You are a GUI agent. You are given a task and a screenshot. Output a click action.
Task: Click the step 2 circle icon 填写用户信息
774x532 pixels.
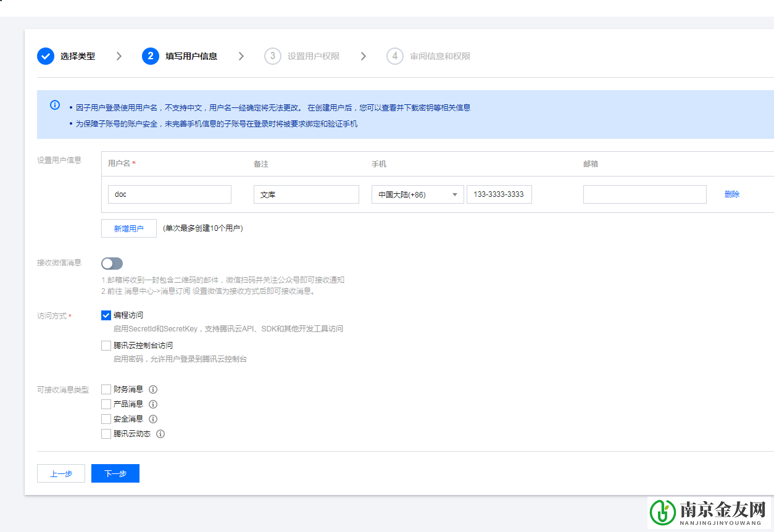[151, 56]
